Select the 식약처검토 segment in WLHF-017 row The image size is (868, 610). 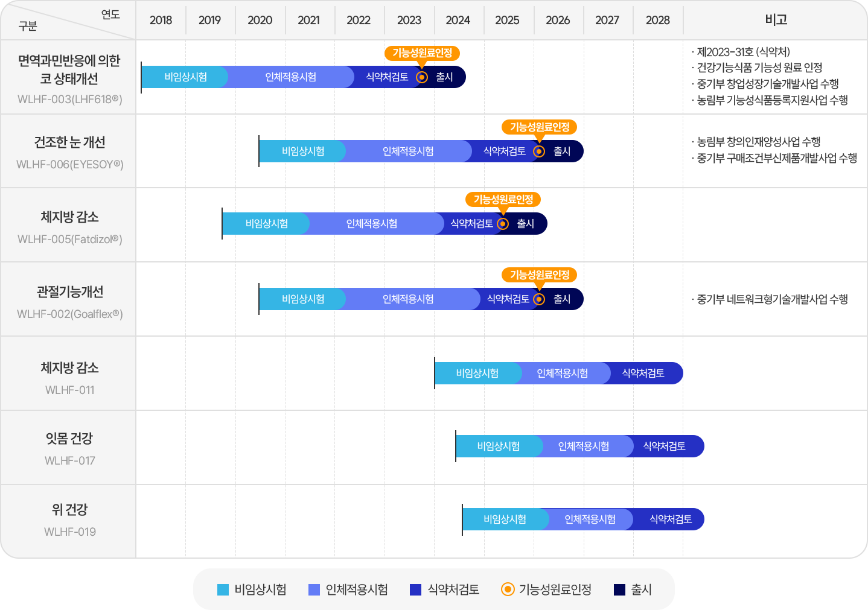pyautogui.click(x=665, y=446)
